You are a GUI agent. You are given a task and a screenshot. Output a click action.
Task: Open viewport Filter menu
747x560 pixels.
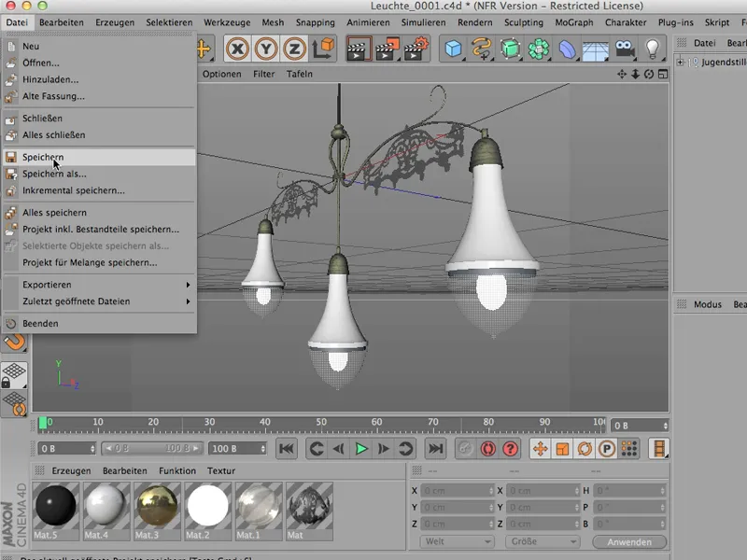pyautogui.click(x=263, y=74)
